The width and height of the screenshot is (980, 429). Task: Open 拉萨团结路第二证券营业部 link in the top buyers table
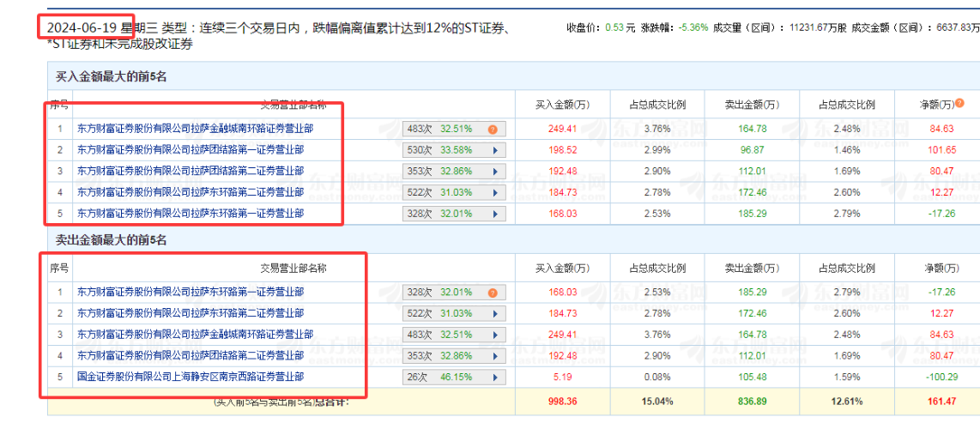coord(191,171)
